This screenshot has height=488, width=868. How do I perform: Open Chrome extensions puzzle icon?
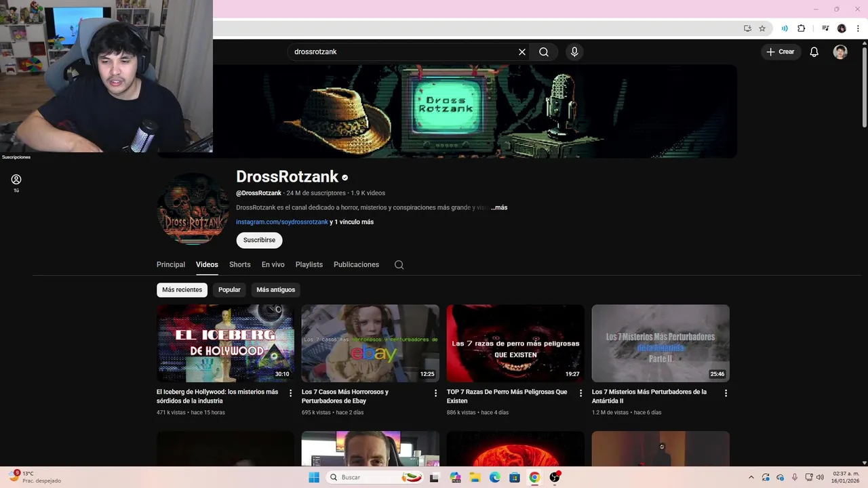802,28
